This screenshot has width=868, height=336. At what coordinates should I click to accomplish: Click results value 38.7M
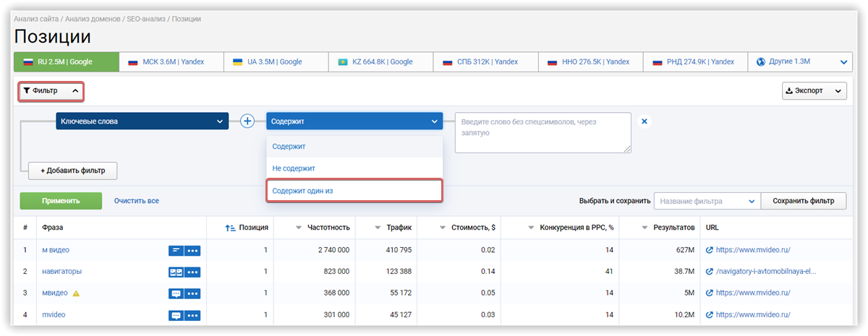684,272
